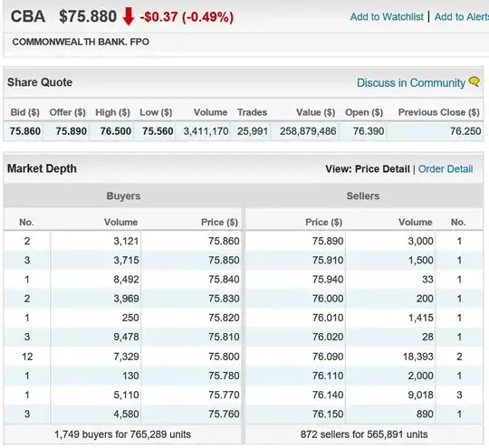
Task: Click the buyer volume 5,110
Action: 126,395
